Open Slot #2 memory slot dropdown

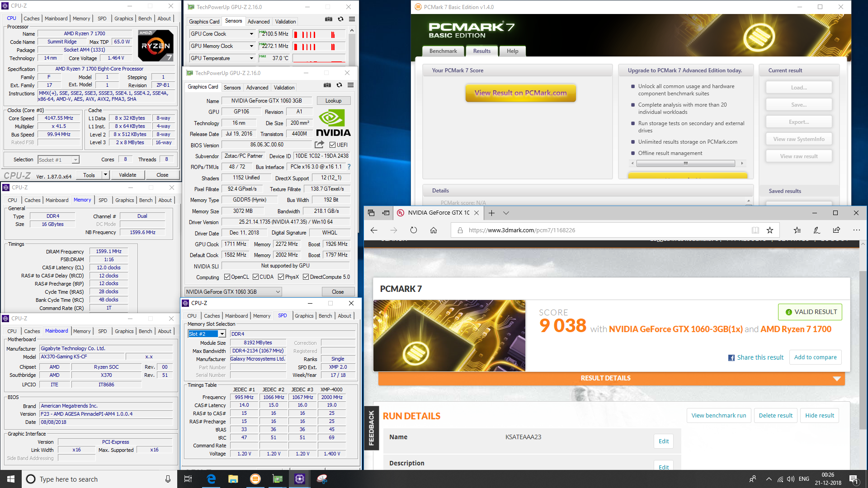click(222, 334)
